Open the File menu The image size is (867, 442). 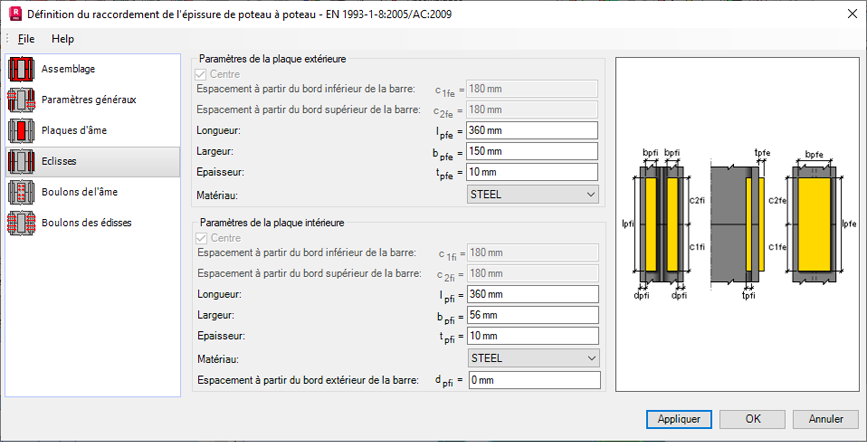26,39
